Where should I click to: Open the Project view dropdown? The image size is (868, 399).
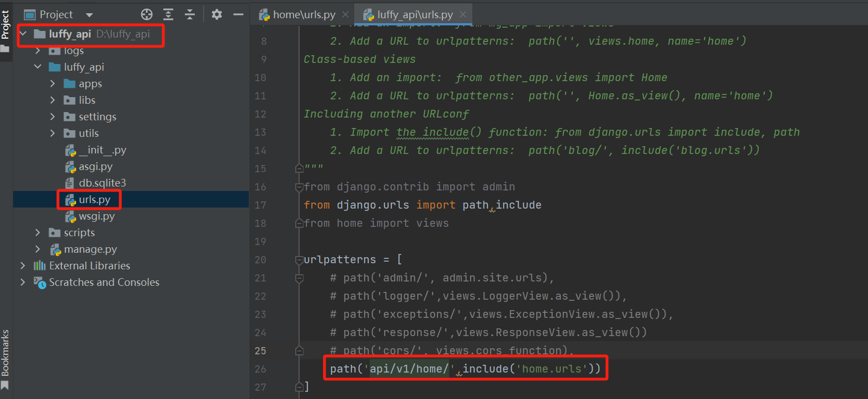(89, 15)
